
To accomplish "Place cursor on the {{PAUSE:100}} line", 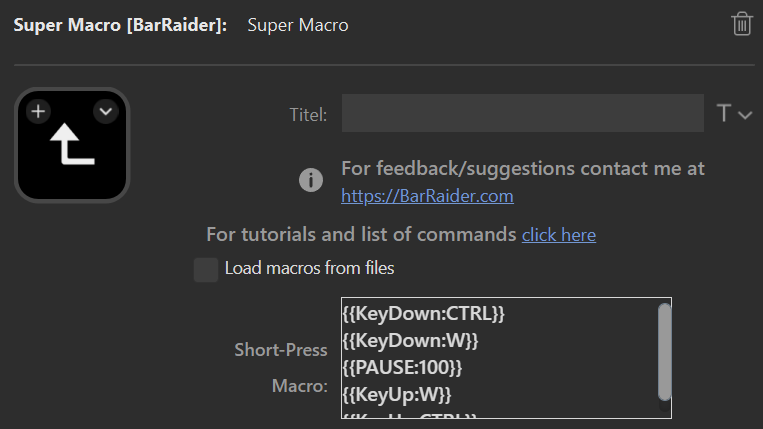I will point(402,366).
